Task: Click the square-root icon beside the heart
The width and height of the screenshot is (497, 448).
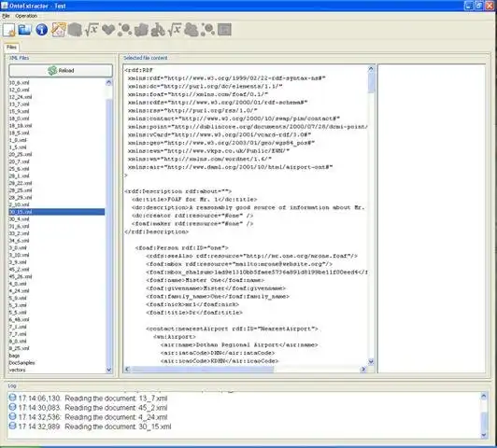Action: click(92, 30)
